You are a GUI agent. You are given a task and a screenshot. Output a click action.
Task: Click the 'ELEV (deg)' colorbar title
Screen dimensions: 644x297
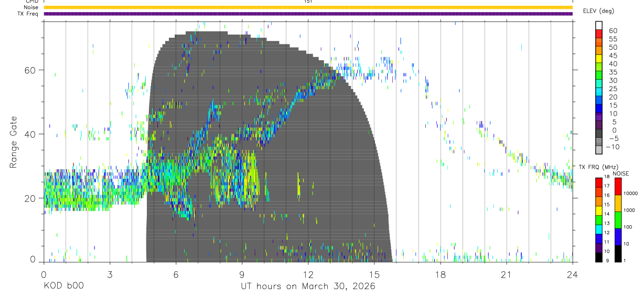(x=598, y=11)
